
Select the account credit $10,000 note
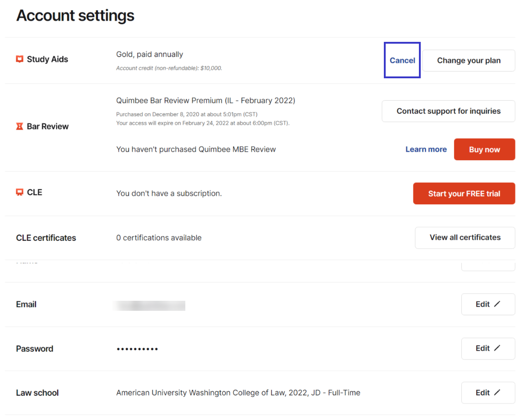[x=169, y=68]
